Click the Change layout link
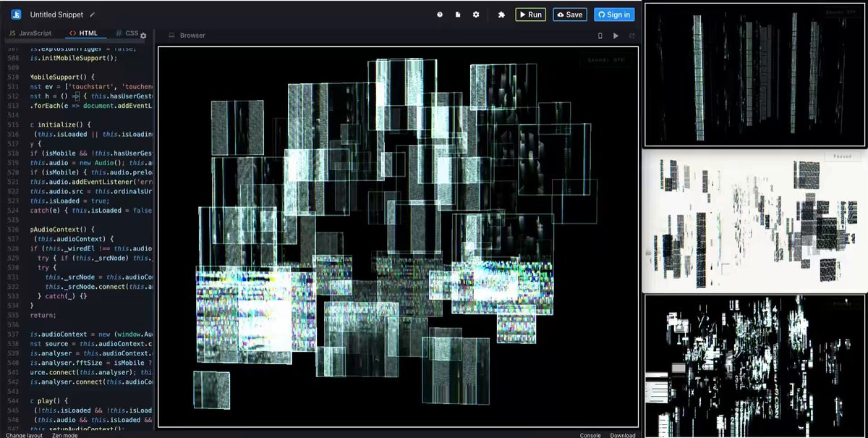Screen dimensions: 868x438 (24, 435)
